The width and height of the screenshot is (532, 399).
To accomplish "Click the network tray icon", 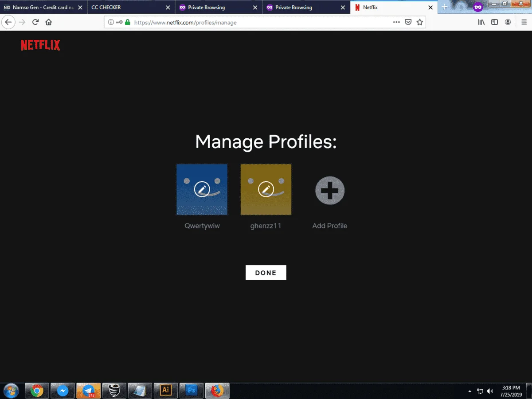I will 480,391.
